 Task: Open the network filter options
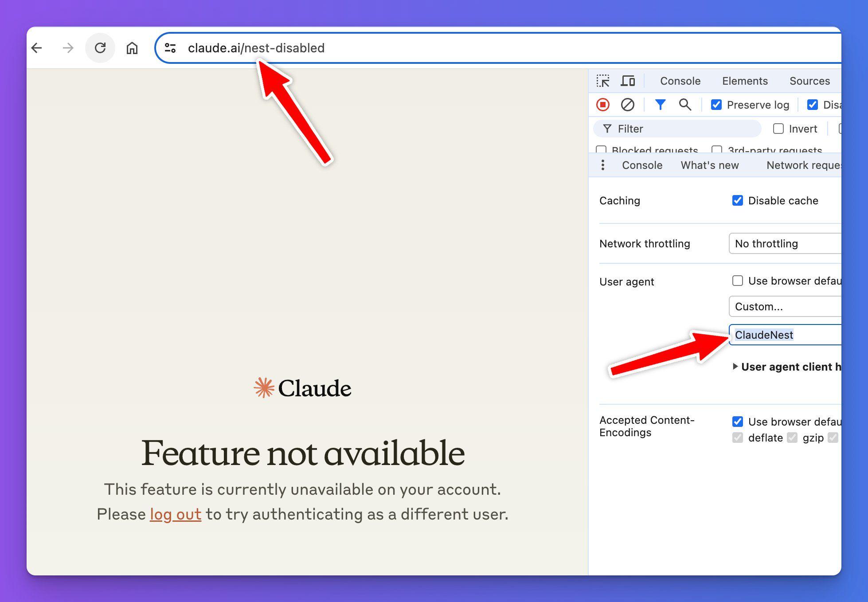click(x=660, y=105)
